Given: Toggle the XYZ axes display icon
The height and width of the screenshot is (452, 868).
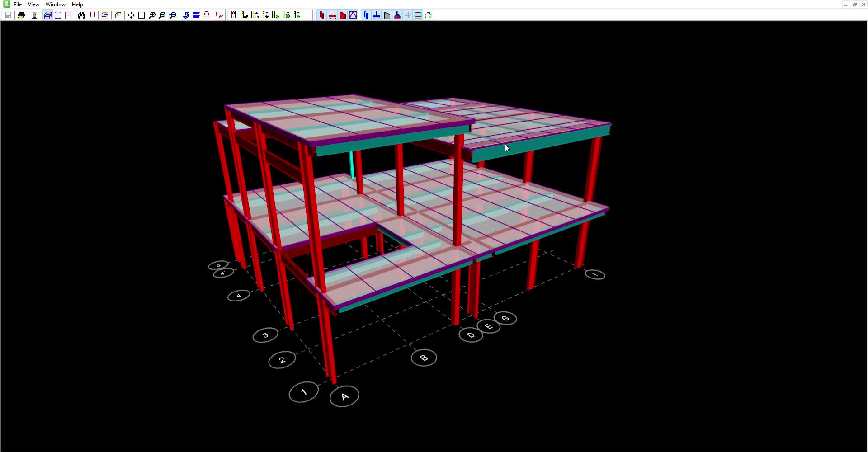Looking at the screenshot, I should 428,15.
